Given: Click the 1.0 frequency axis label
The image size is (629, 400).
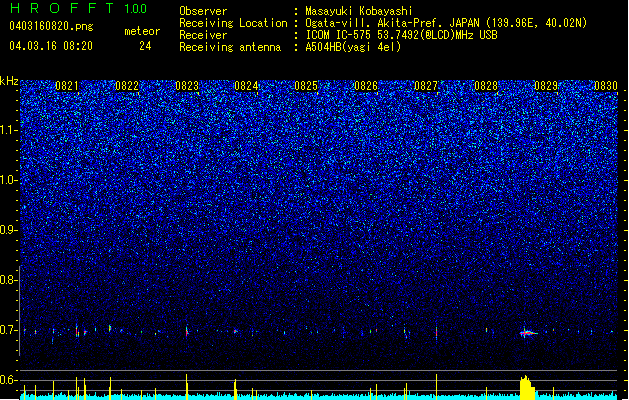Looking at the screenshot, I should click(8, 180).
